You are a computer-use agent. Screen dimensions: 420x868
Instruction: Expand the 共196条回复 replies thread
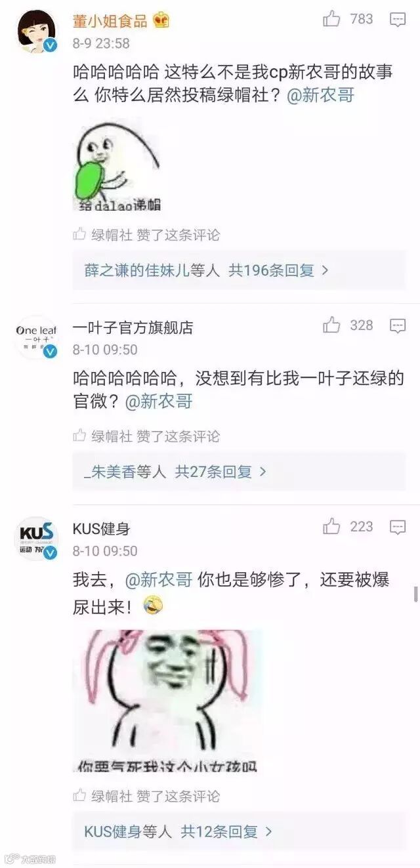tap(278, 270)
